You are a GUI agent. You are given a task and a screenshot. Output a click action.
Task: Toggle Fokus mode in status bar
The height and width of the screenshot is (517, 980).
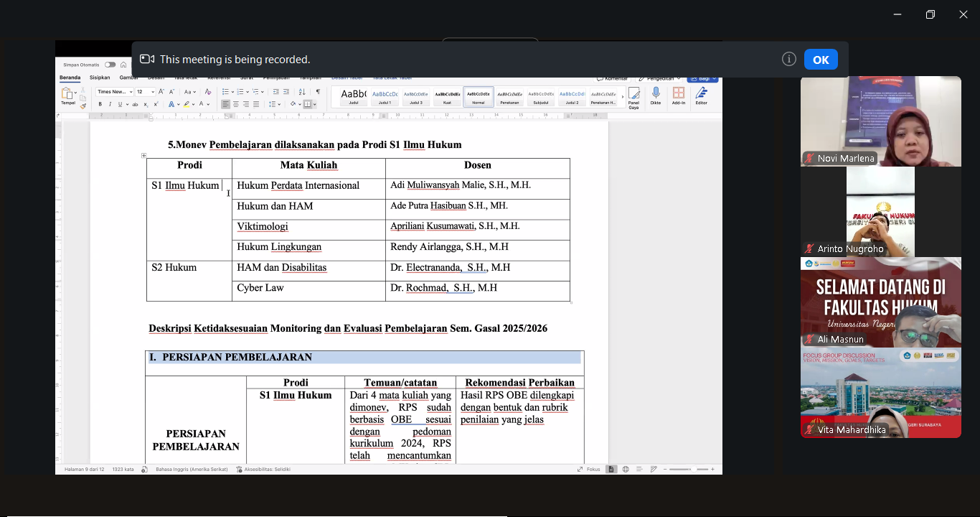588,469
